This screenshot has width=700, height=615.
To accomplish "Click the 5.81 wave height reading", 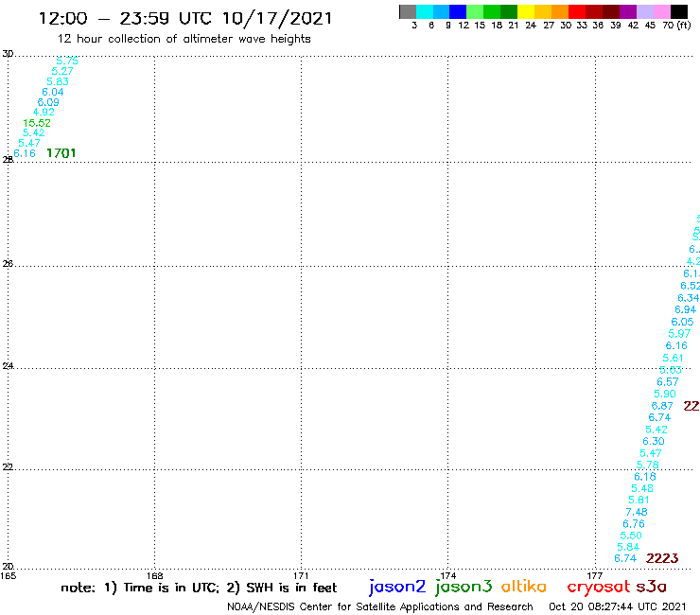I will 639,500.
